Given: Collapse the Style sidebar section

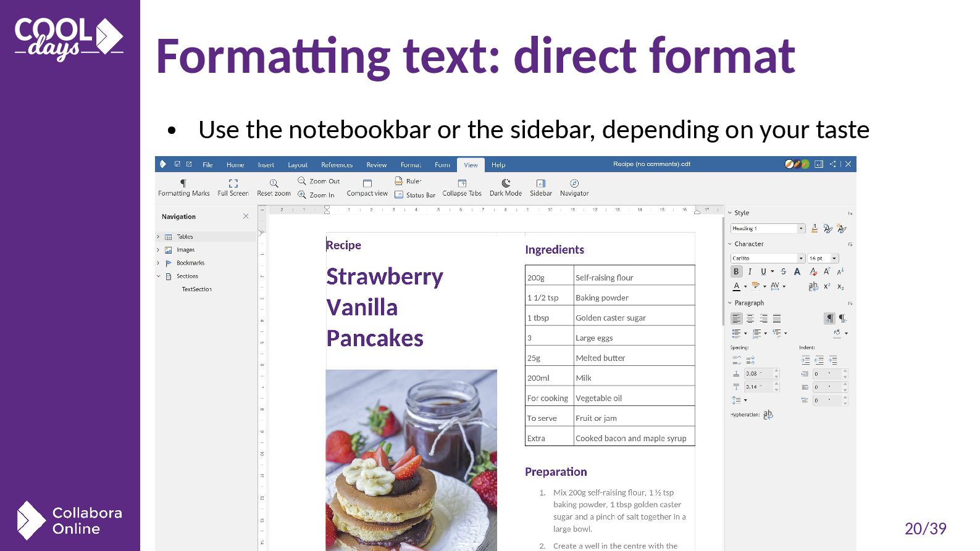Looking at the screenshot, I should (730, 213).
